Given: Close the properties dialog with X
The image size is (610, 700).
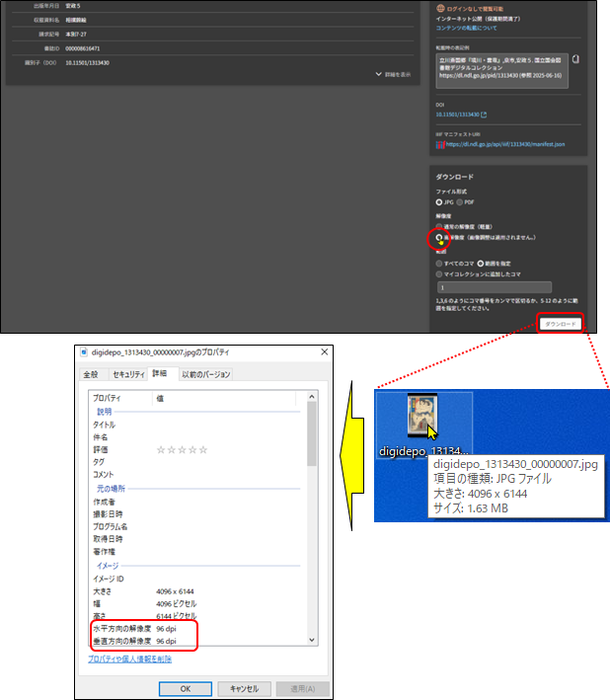Looking at the screenshot, I should tap(323, 352).
